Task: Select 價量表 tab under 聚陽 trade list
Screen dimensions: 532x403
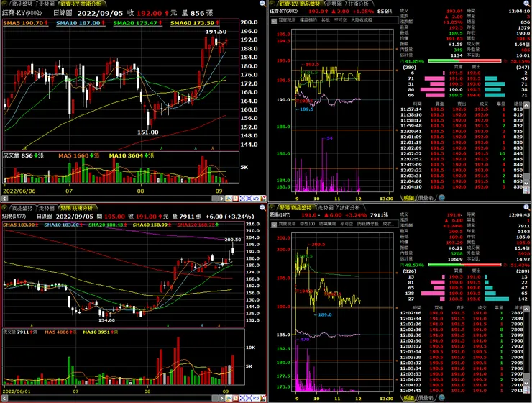Action: pos(426,397)
